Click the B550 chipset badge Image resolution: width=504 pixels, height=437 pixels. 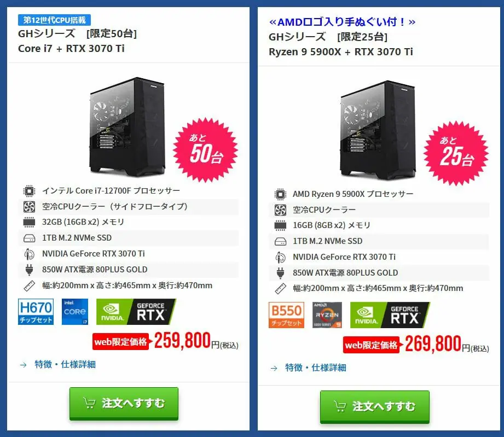click(x=286, y=315)
